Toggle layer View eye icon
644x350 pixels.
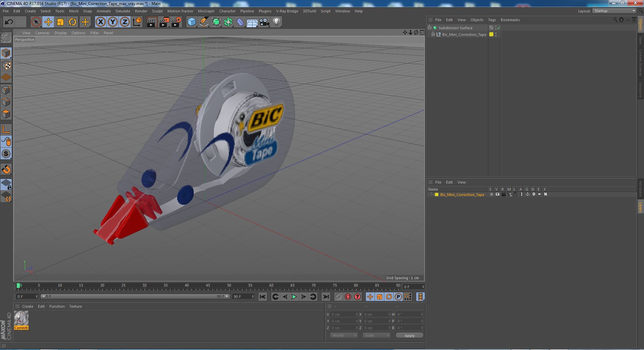click(x=497, y=194)
